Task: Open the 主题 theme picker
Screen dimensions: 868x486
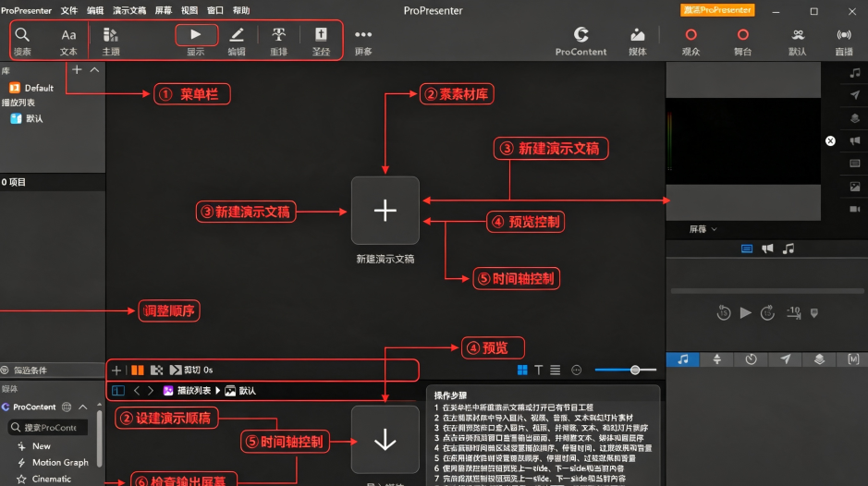Action: tap(111, 41)
